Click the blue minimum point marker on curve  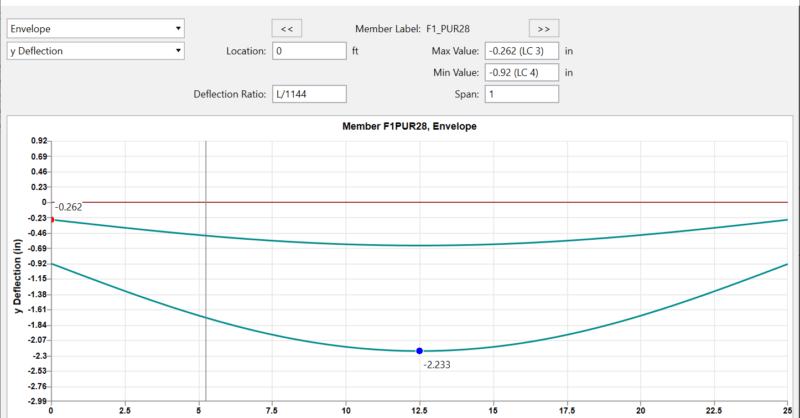[420, 351]
